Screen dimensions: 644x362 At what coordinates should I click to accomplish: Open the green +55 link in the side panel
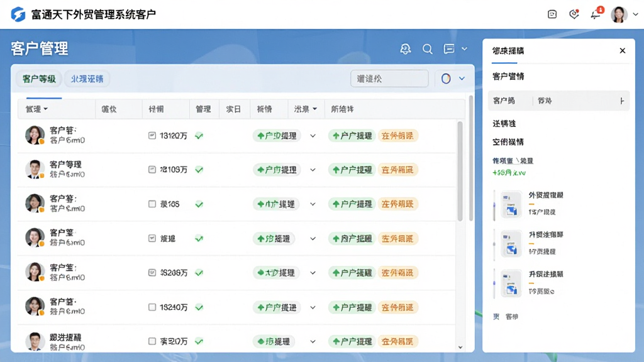tap(509, 173)
